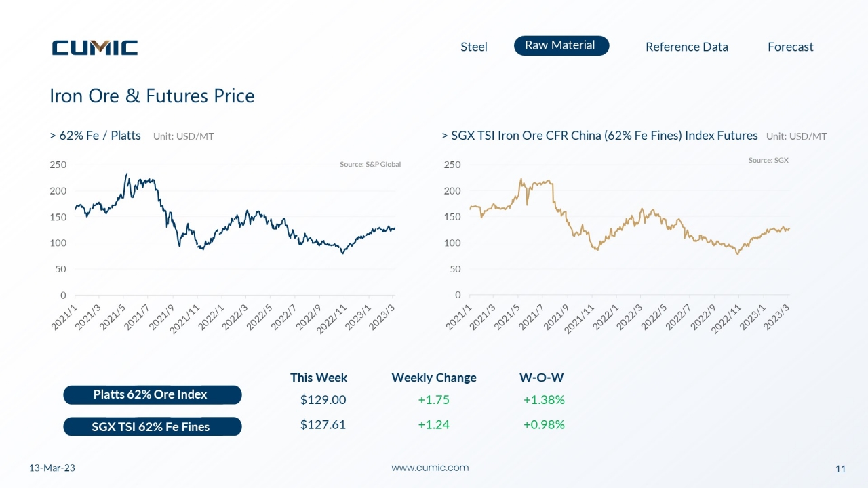
Task: Switch to the Reference Data tab
Action: coord(686,47)
